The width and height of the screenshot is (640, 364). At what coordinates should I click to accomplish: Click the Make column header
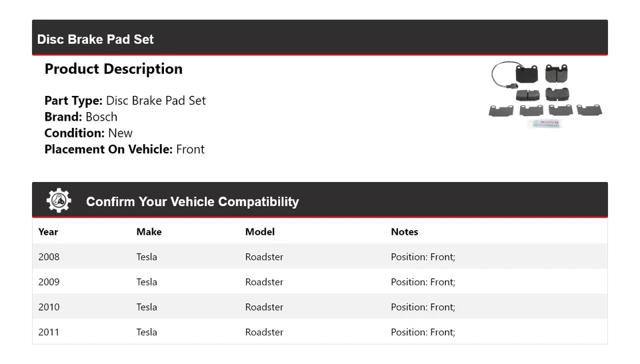[x=149, y=232]
